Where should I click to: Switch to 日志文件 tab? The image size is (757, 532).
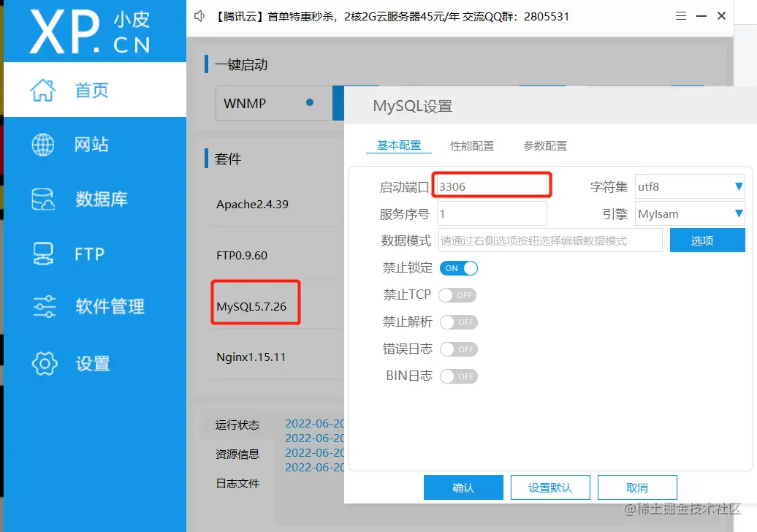click(x=237, y=483)
